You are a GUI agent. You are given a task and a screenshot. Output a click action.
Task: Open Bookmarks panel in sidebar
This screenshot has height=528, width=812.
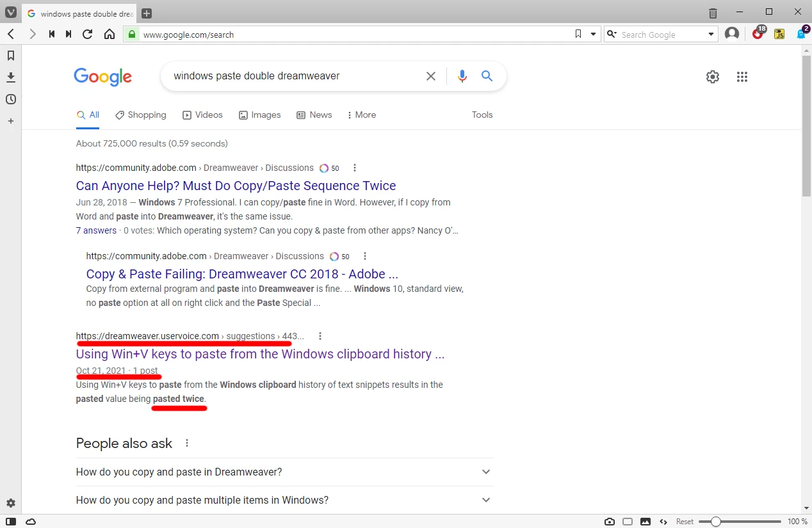pos(11,56)
